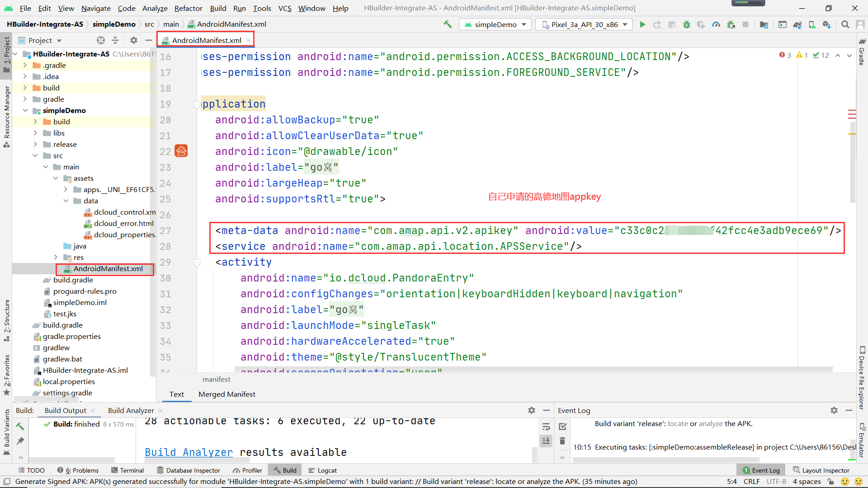
Task: Click the locate target icon in Project panel
Action: tap(101, 40)
